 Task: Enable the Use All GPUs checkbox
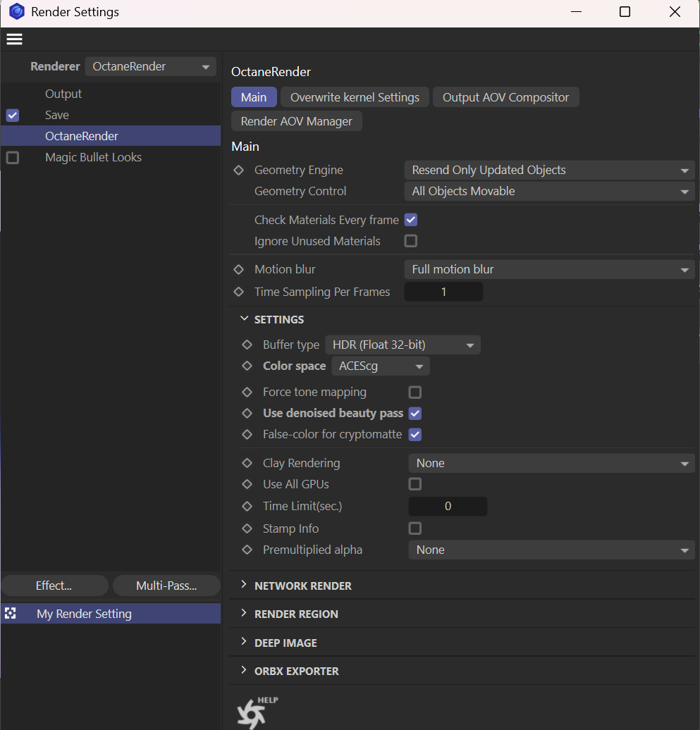(x=415, y=485)
